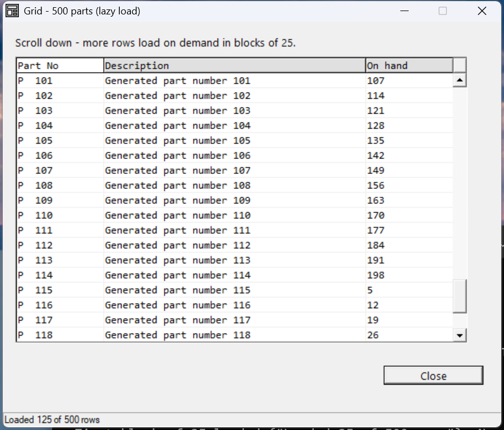Select part number cell P 103
The width and height of the screenshot is (504, 430).
(x=60, y=110)
